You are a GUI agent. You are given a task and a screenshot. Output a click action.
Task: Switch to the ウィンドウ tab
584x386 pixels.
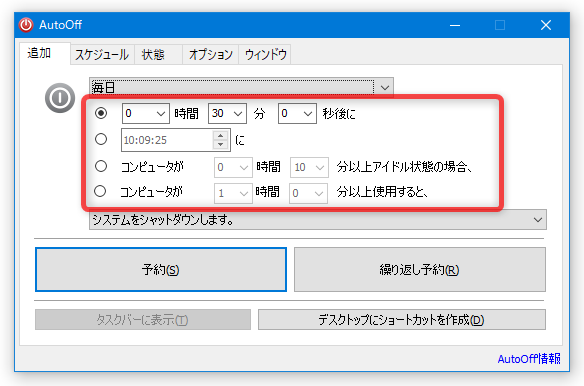tap(265, 55)
